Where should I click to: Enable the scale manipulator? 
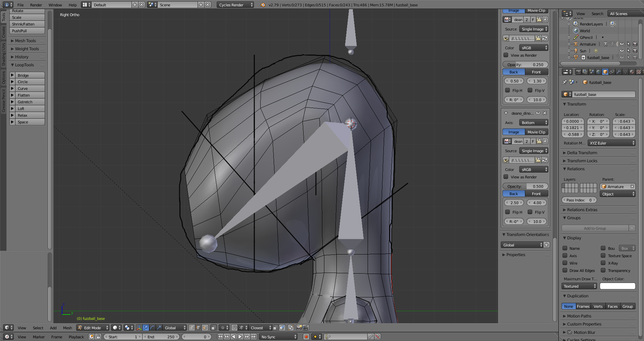pos(159,328)
